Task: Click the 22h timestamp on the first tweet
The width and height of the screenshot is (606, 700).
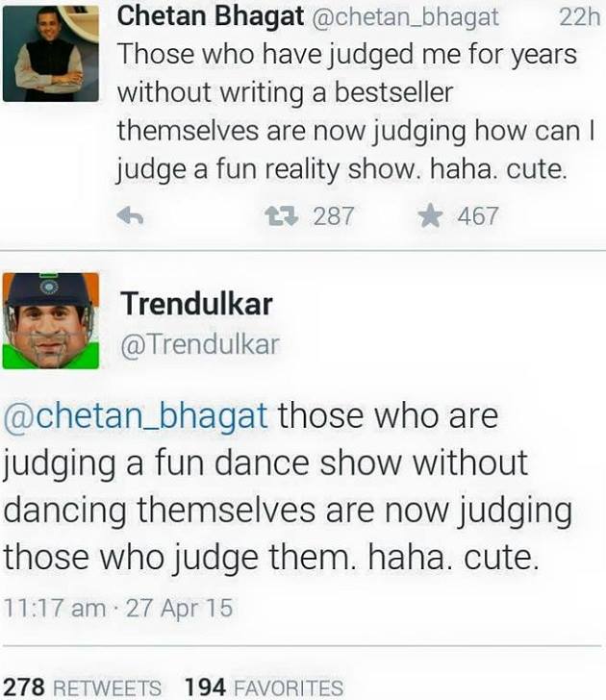Action: point(579,17)
